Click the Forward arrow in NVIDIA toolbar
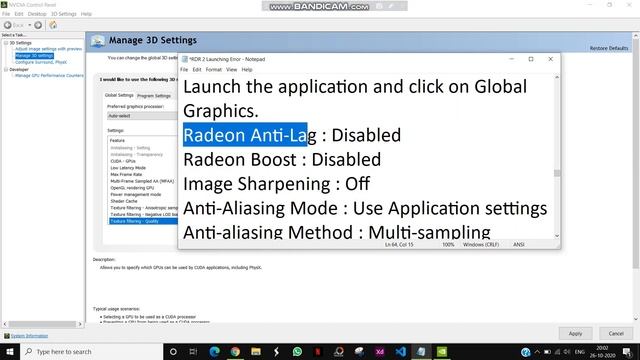The width and height of the screenshot is (640, 360). [x=38, y=25]
